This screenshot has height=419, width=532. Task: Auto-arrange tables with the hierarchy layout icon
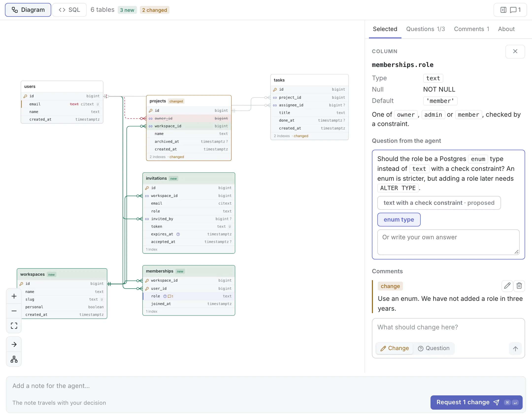point(14,359)
